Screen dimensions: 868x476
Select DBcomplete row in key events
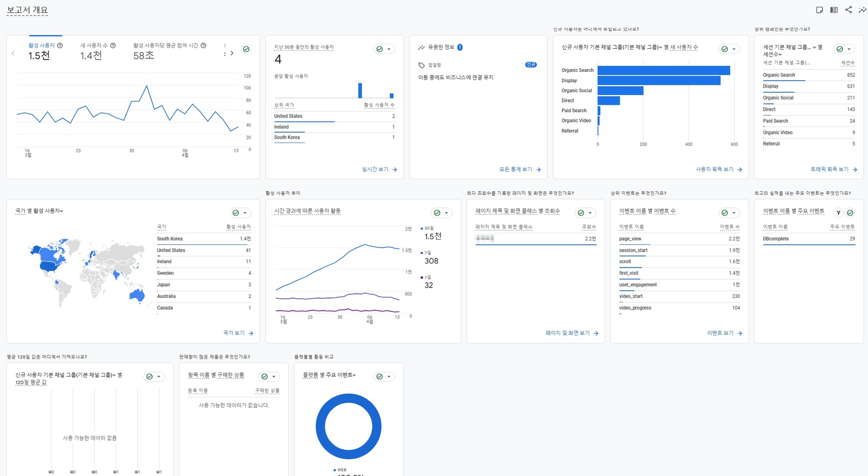click(x=809, y=239)
